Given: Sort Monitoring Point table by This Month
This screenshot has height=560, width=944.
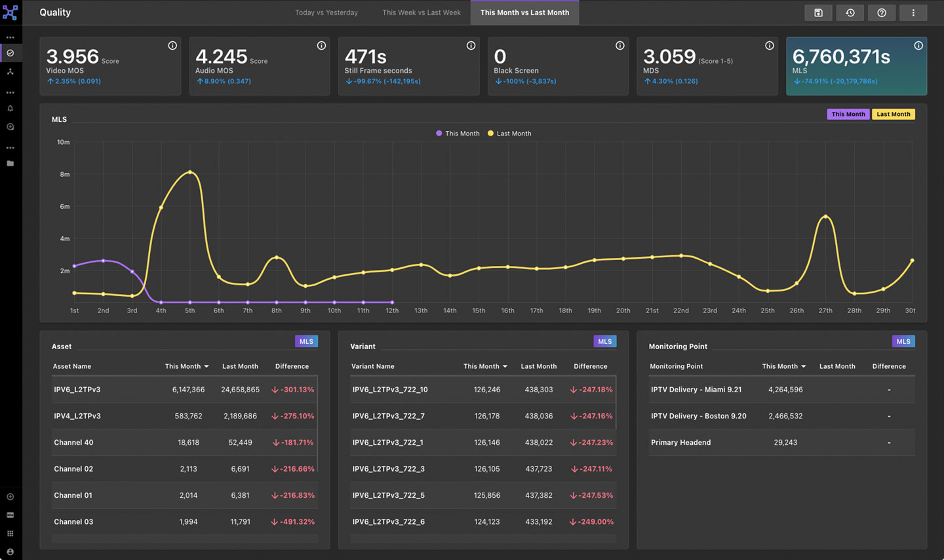Looking at the screenshot, I should (x=784, y=367).
